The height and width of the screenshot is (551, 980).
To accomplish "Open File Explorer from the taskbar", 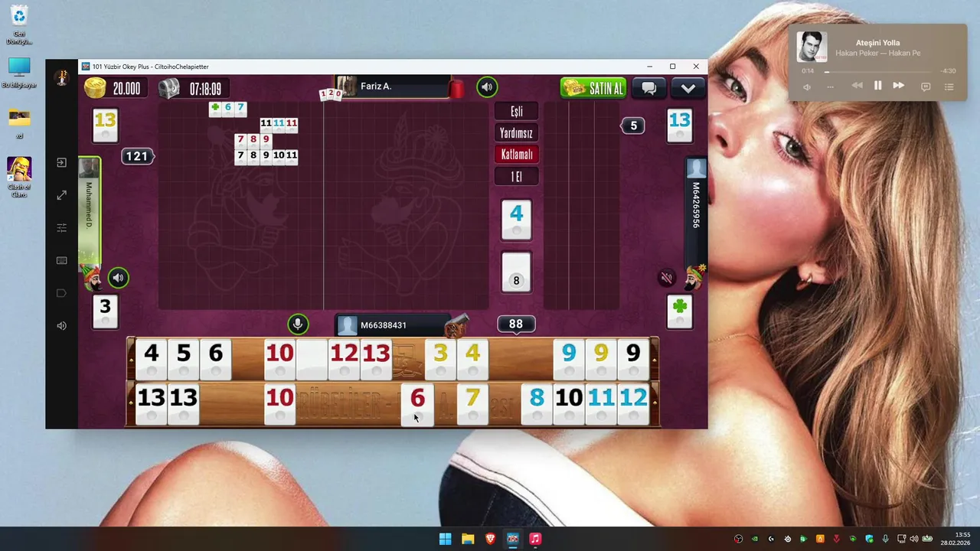I will [468, 539].
